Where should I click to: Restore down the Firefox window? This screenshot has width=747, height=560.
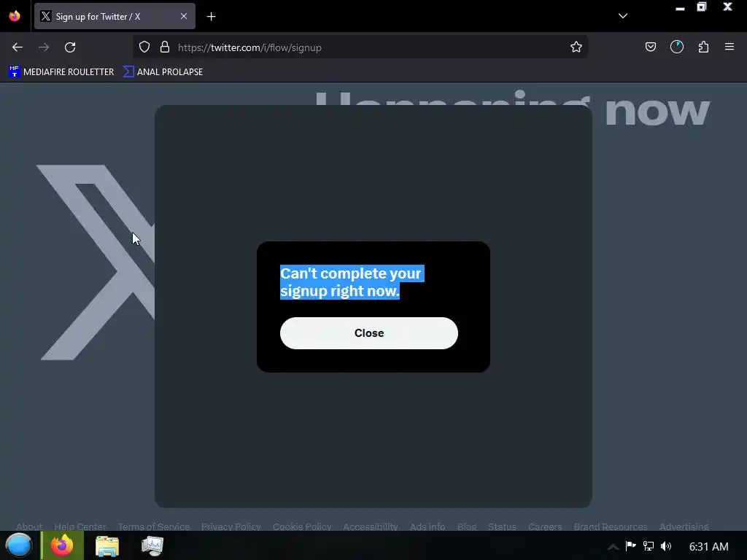click(x=702, y=7)
